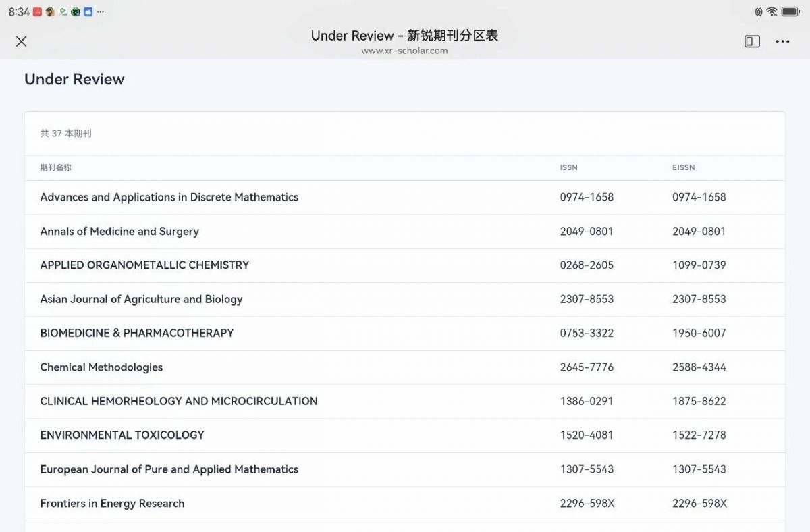Open the Annals of Medicine and Surgery entry
Screen dimensions: 810x532
(x=119, y=231)
